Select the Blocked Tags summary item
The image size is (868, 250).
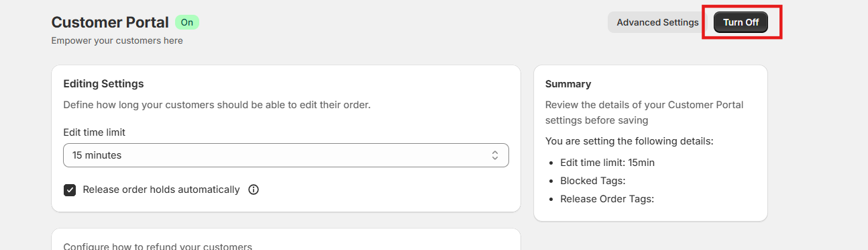[x=592, y=181]
